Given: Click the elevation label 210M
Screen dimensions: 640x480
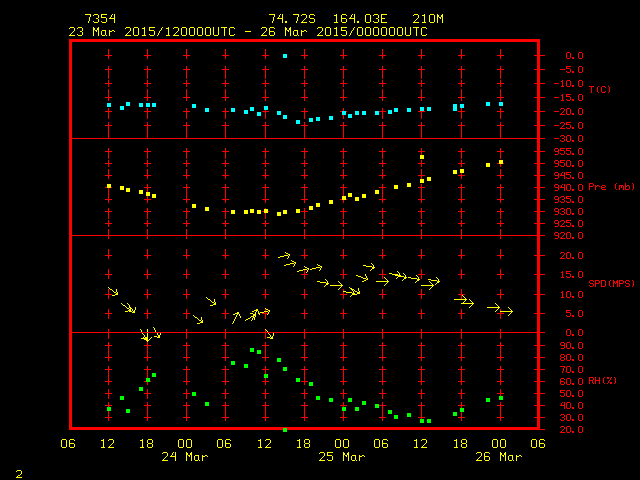Looking at the screenshot, I should (429, 19).
